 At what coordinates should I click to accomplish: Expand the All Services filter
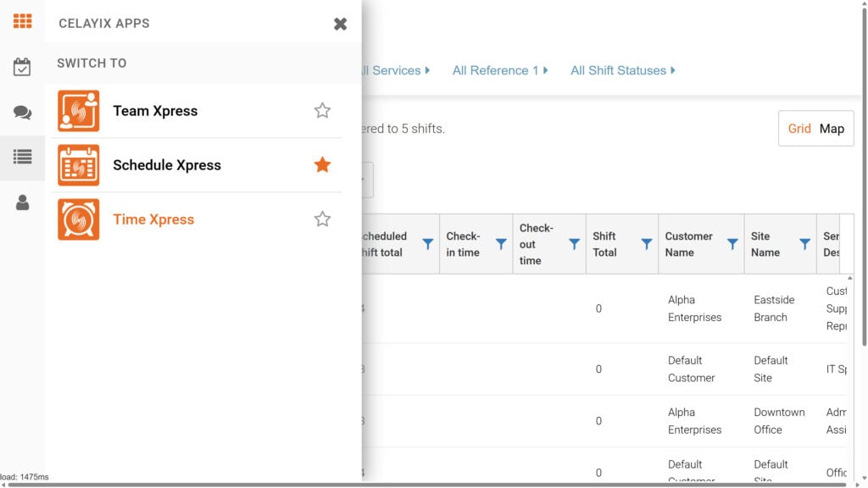click(395, 70)
